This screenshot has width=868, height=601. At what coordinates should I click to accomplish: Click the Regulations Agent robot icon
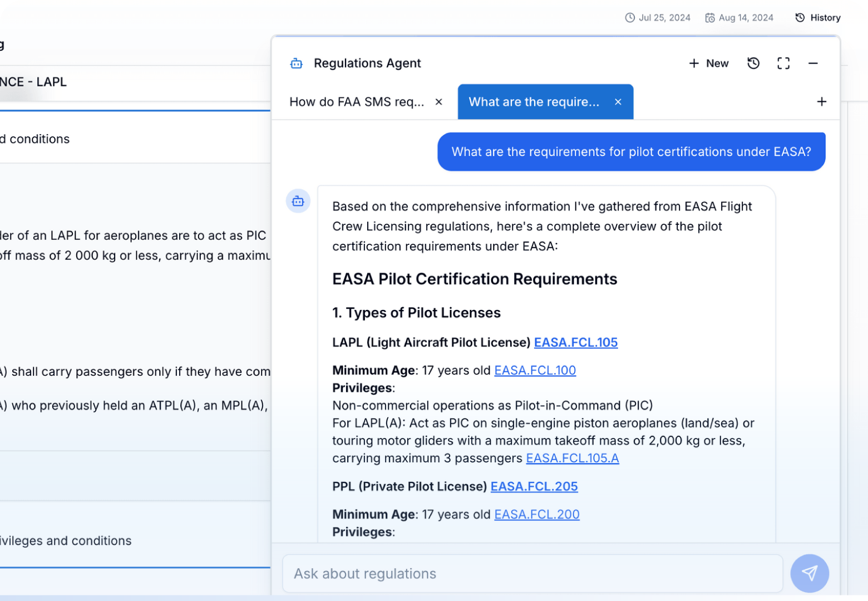click(x=297, y=63)
